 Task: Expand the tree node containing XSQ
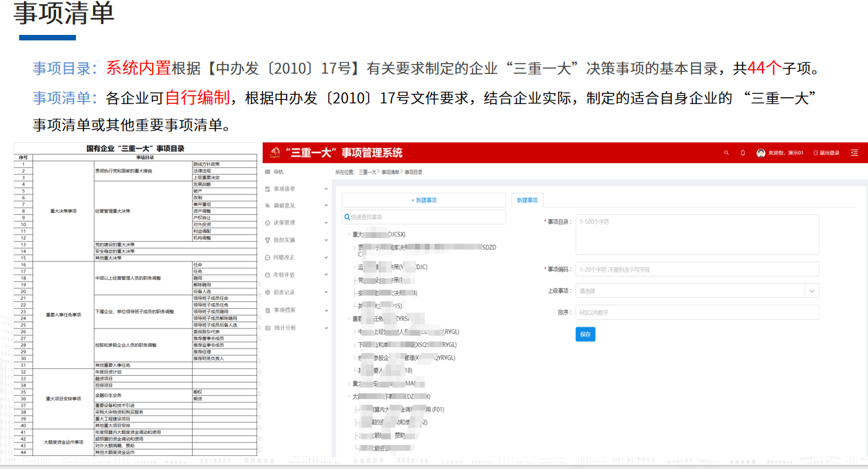354,345
